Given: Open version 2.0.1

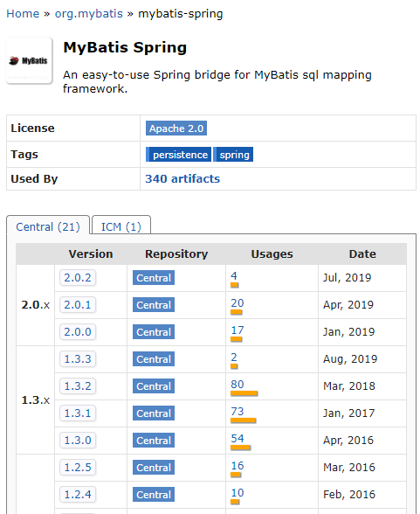Looking at the screenshot, I should tap(78, 305).
